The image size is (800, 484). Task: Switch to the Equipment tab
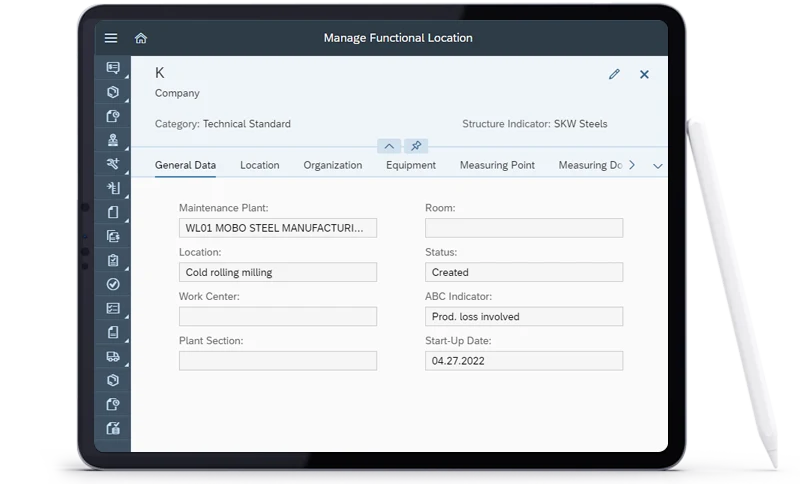click(411, 165)
